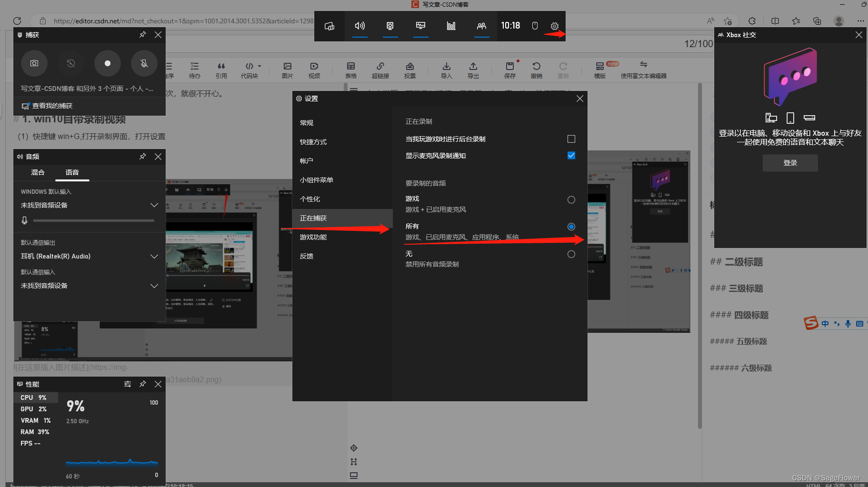The width and height of the screenshot is (868, 487).
Task: Select the VRAM performance metric
Action: coord(36,420)
